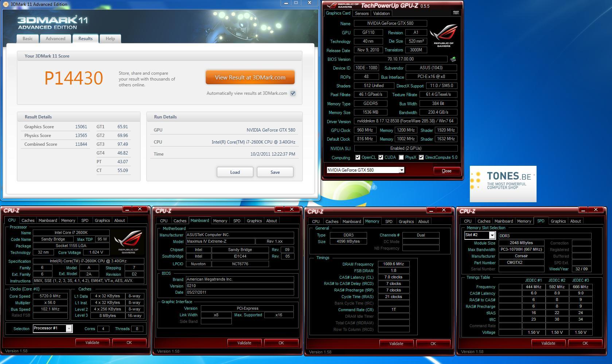Viewport: 612px width, 364px height.
Task: Click the GPU-Z Name field NVIDIA GeForce GTX 580
Action: tap(390, 23)
